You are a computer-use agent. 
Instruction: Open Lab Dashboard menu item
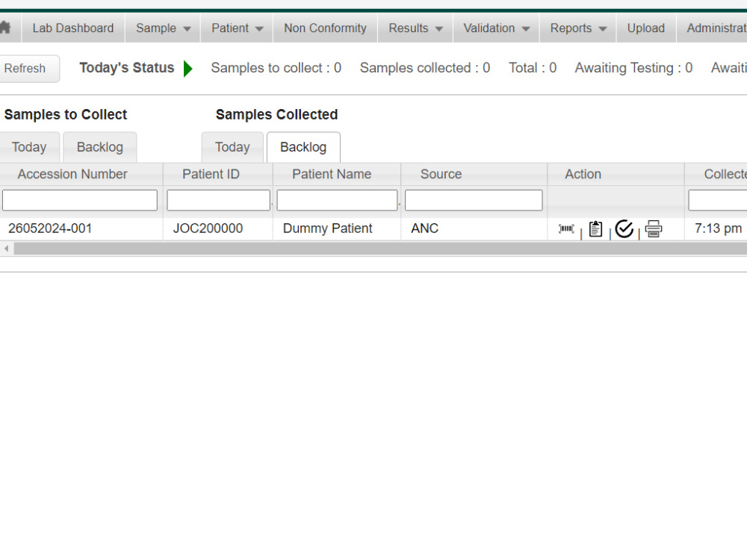73,28
